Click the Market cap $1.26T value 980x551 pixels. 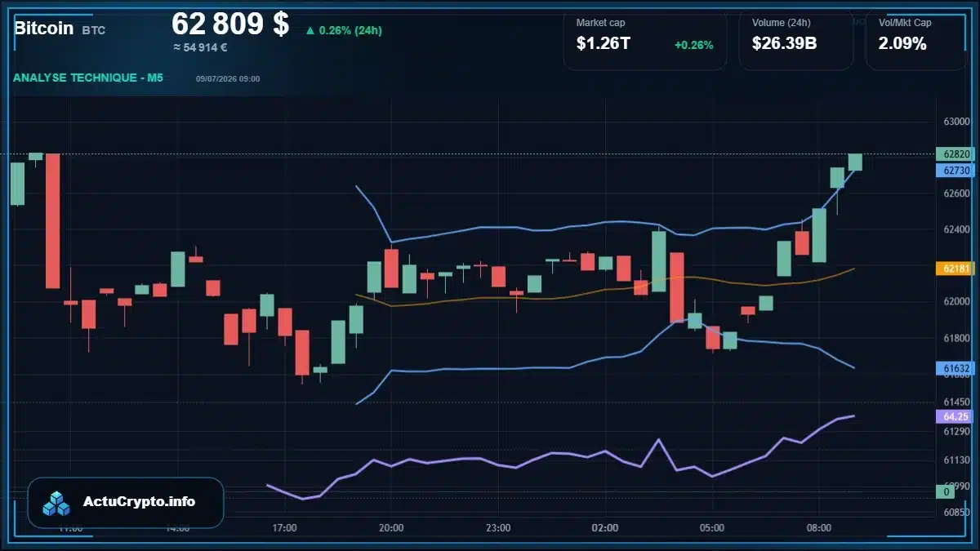(x=604, y=44)
